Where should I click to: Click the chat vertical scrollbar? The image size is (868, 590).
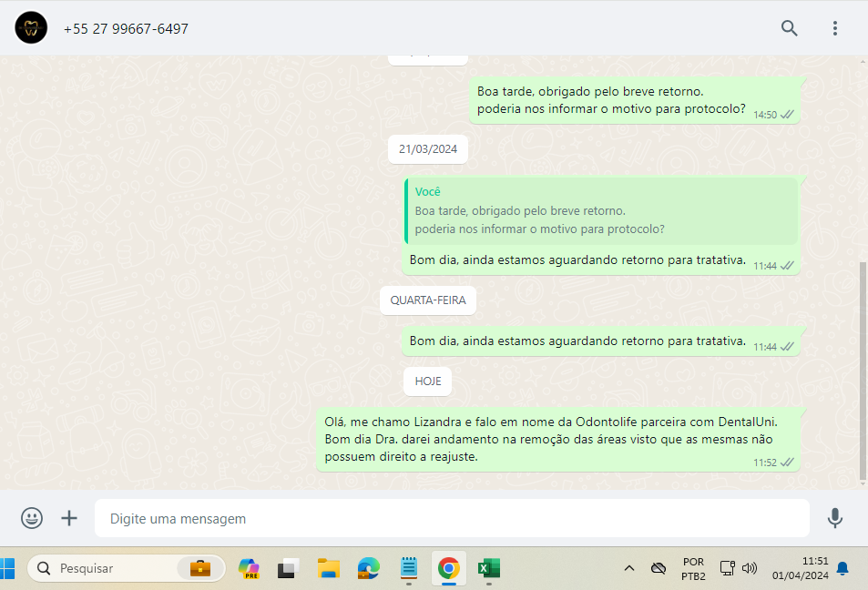(863, 371)
